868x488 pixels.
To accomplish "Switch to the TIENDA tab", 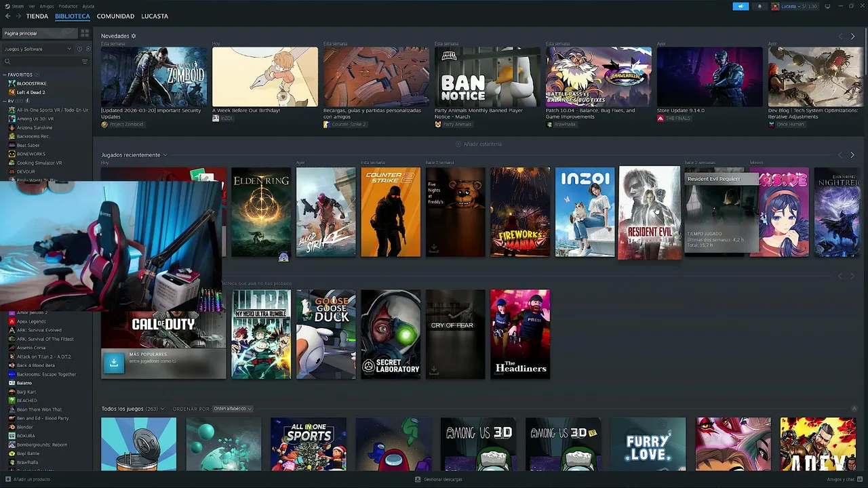I will [37, 16].
